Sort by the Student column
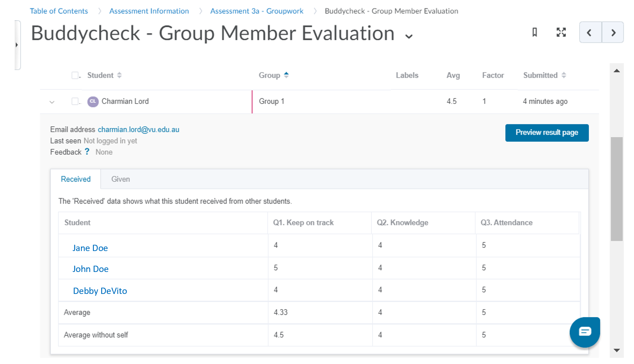The image size is (634, 364). click(x=104, y=75)
